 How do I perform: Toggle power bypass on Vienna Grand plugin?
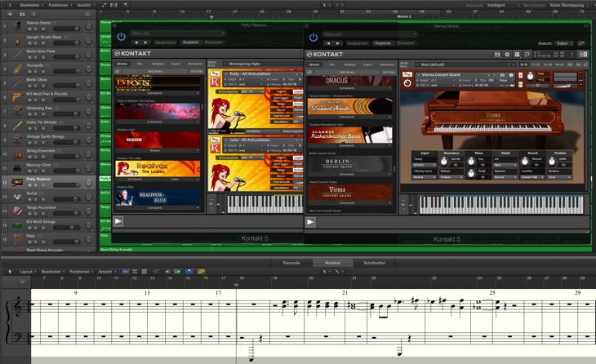pos(314,38)
